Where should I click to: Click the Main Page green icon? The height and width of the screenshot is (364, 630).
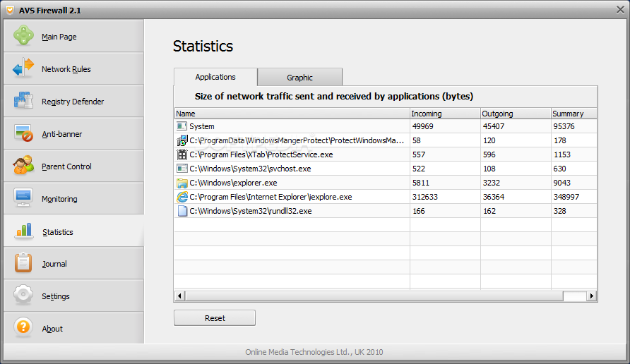[x=23, y=35]
